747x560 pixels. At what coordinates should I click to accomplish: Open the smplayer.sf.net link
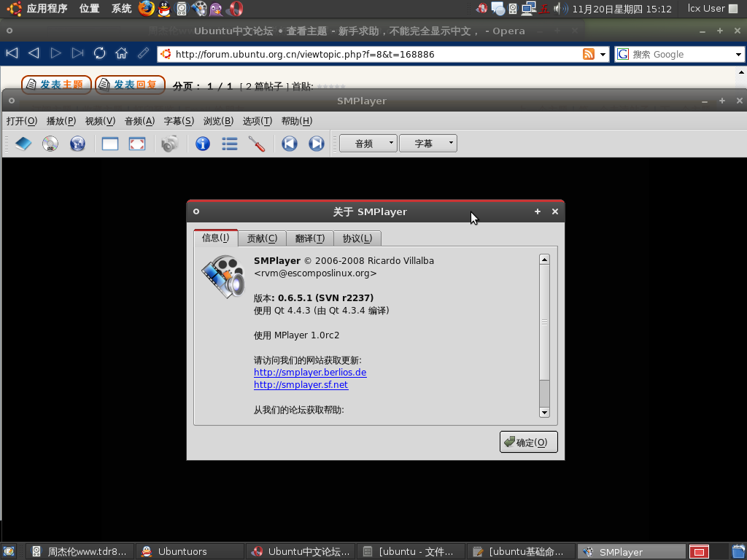[301, 385]
